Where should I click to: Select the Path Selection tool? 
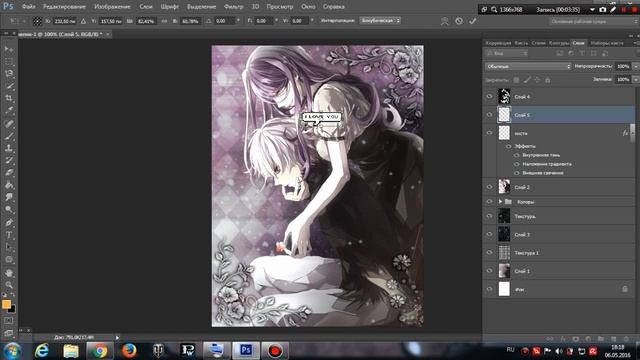click(9, 247)
